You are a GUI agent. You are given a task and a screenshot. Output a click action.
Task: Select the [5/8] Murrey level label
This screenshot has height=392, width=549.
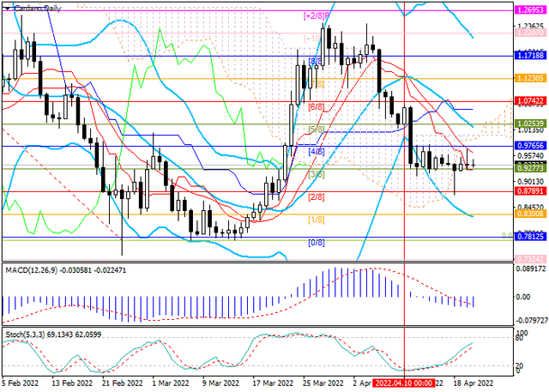pos(317,130)
